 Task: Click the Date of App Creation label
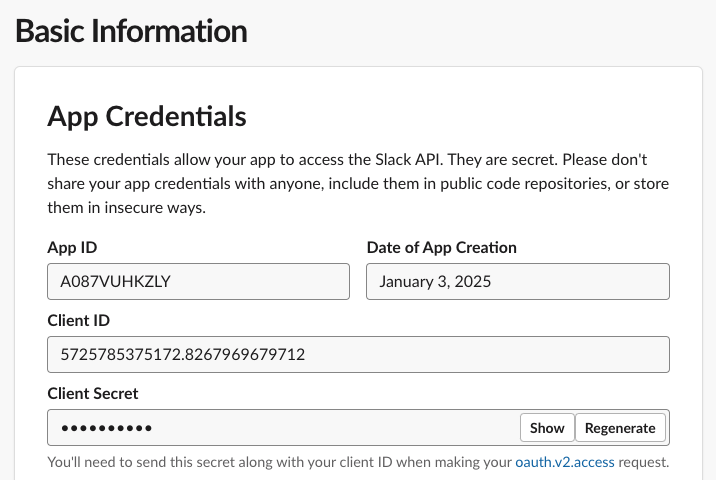pyautogui.click(x=441, y=247)
